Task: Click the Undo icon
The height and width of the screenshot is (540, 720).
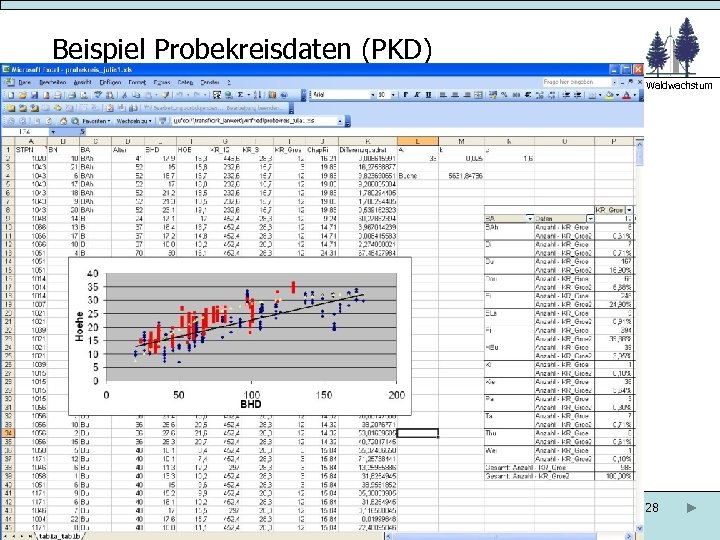Action: point(180,95)
